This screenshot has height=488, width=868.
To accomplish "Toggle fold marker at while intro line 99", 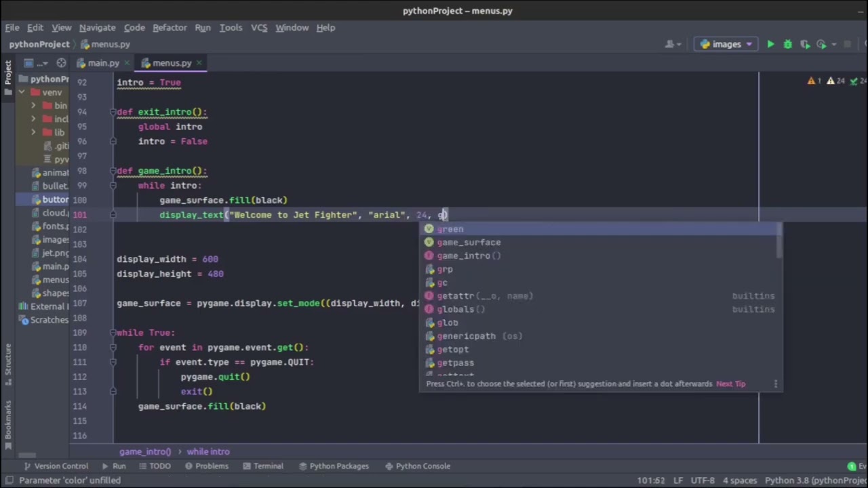I will 113,186.
